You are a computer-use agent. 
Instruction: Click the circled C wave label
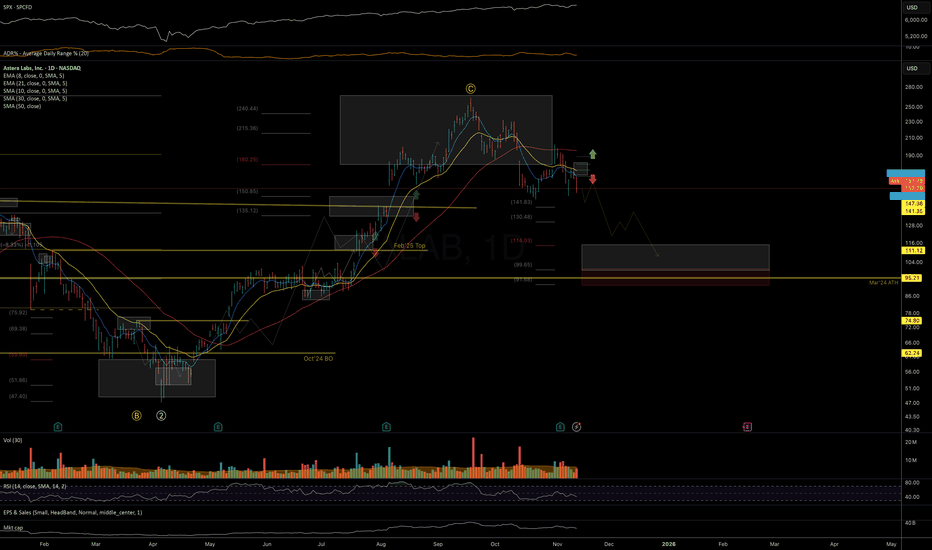469,88
